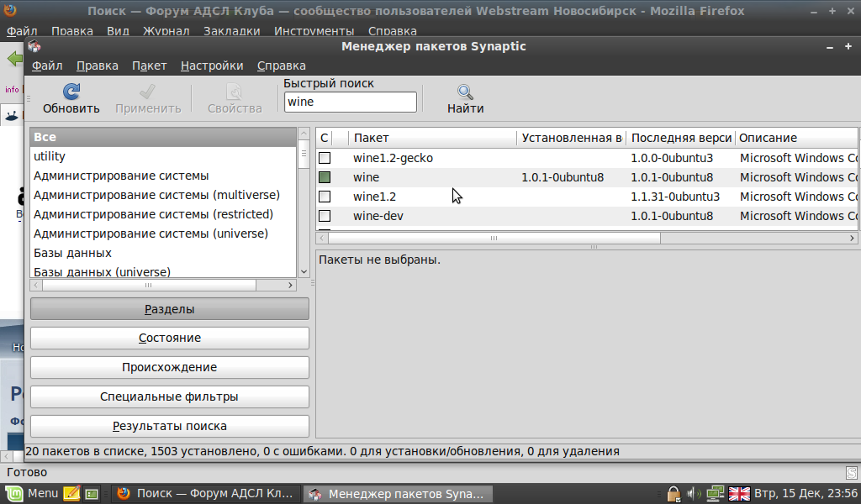Image resolution: width=861 pixels, height=504 pixels.
Task: Open Firefox Закладки menu
Action: pos(232,31)
